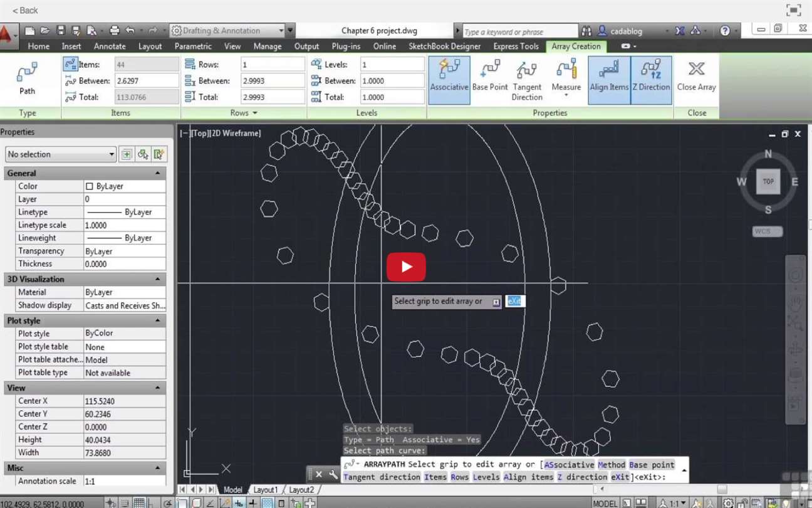The height and width of the screenshot is (508, 812).
Task: Toggle the Z Direction option
Action: (x=652, y=80)
